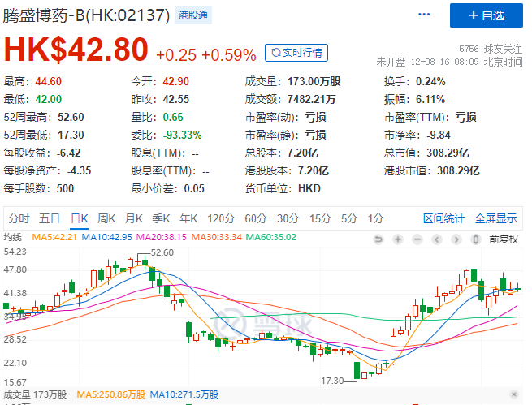Click the price change +0.25 +0.59%
This screenshot has height=405, width=532.
click(x=206, y=55)
